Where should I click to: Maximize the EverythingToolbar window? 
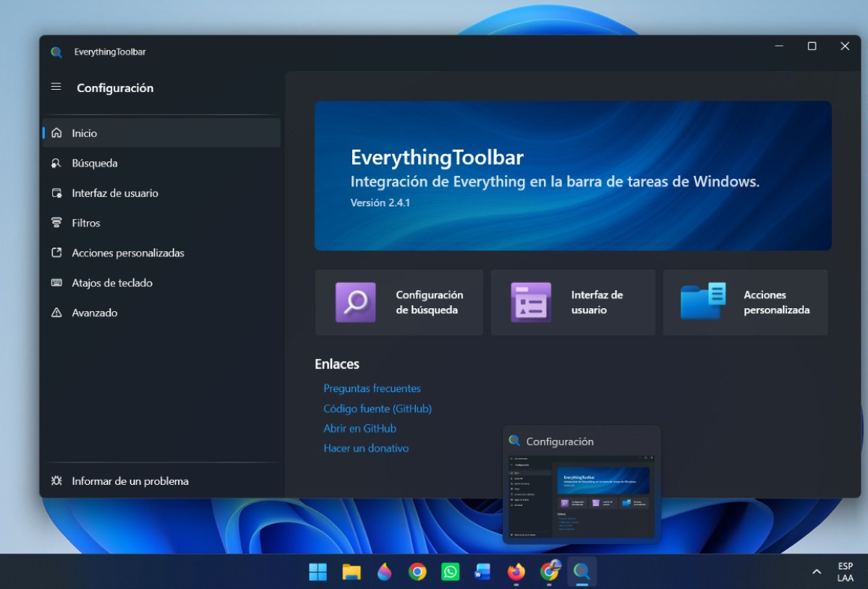pyautogui.click(x=812, y=46)
